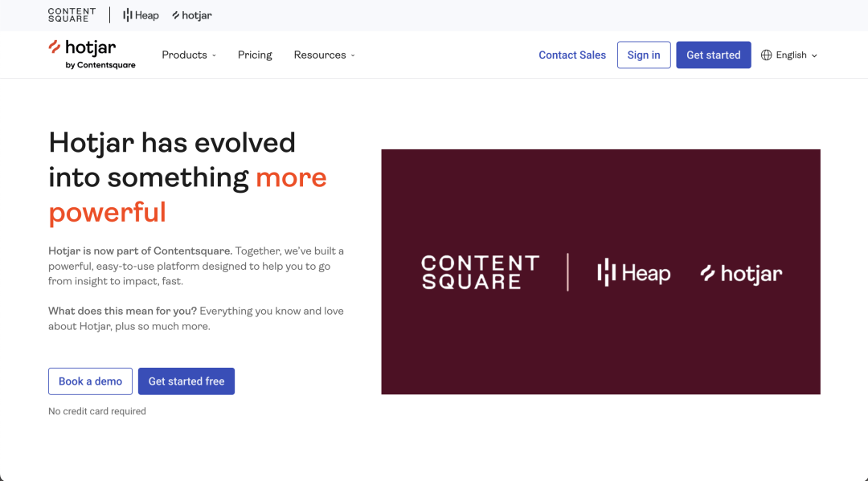Viewport: 868px width, 481px height.
Task: Expand the Products dropdown menu
Action: (x=189, y=55)
